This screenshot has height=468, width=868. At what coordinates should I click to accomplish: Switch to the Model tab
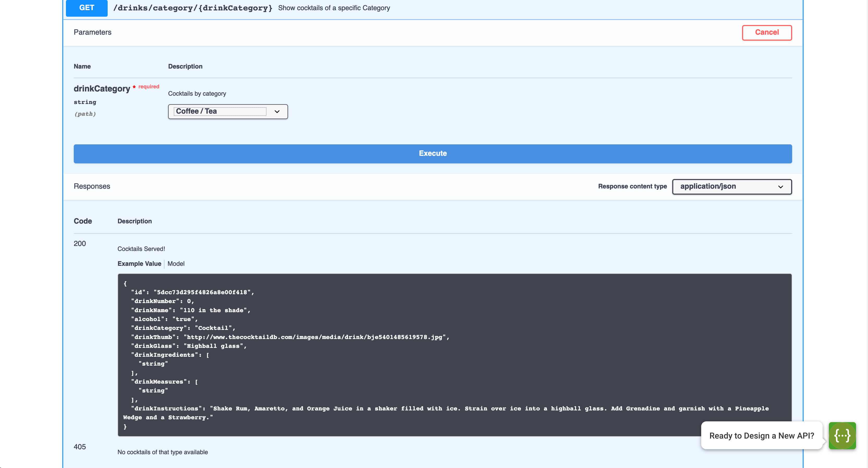pyautogui.click(x=176, y=263)
